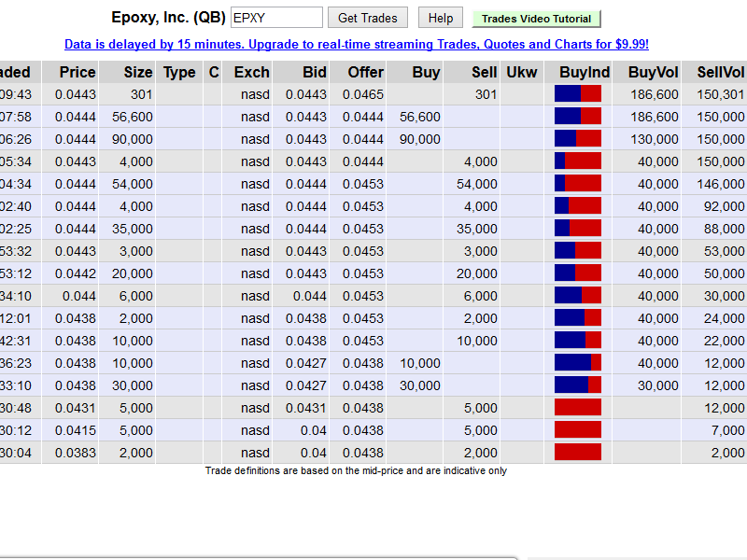Launch the Trades Video Tutorial

pyautogui.click(x=536, y=19)
